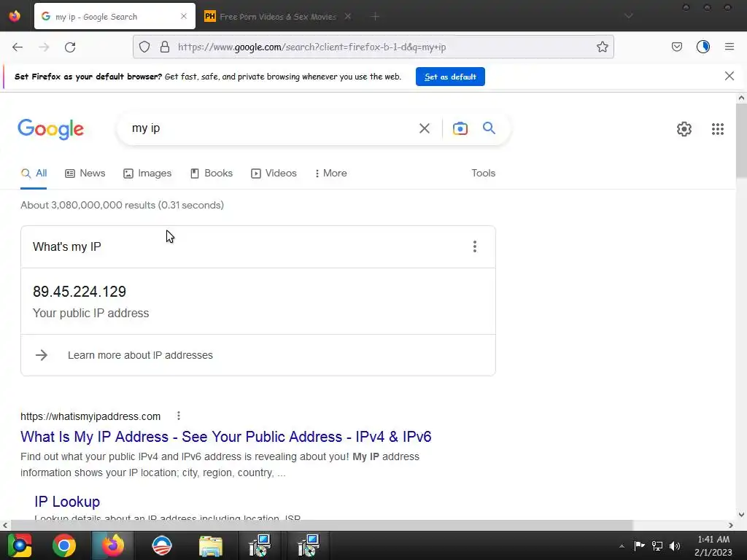Switch to the Books results tab
Screen dimensions: 747x560
[212, 174]
